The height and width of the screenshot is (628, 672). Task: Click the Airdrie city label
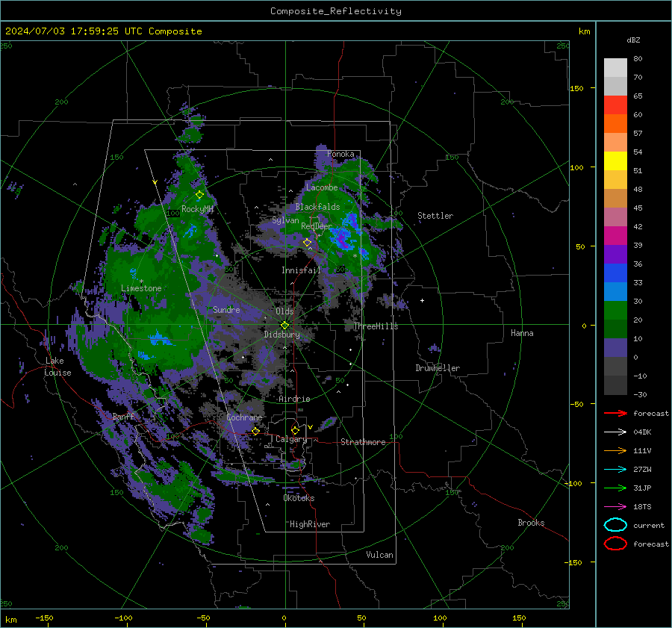294,399
